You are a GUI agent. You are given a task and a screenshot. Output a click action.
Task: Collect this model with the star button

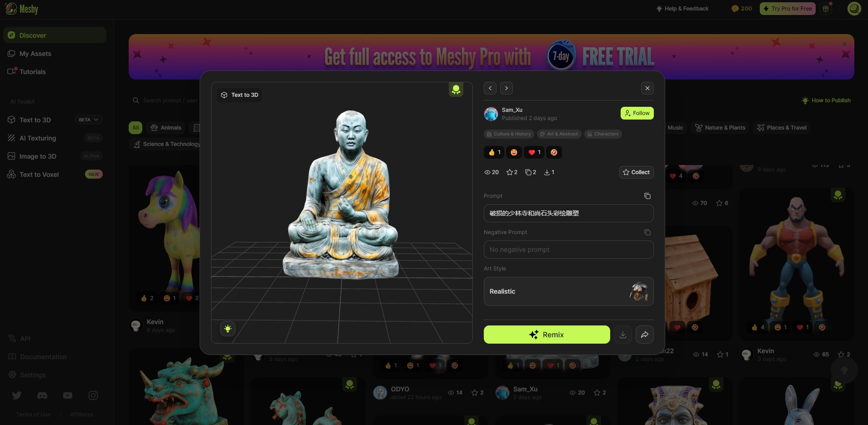(637, 172)
